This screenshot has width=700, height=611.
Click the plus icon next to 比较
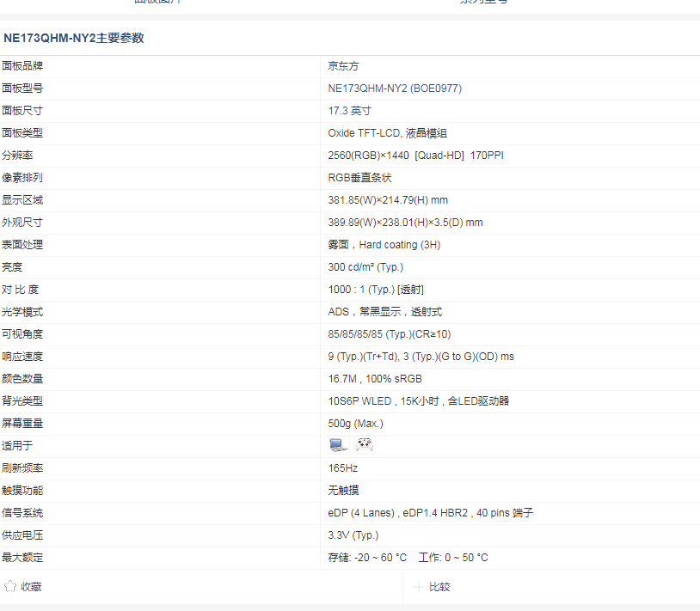click(418, 587)
